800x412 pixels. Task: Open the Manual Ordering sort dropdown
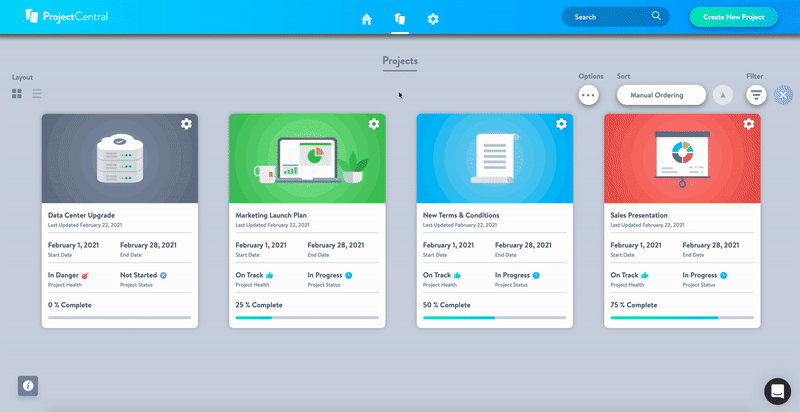click(x=661, y=95)
